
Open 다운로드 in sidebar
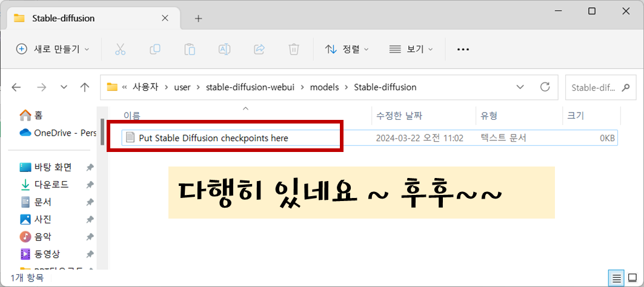pos(44,185)
